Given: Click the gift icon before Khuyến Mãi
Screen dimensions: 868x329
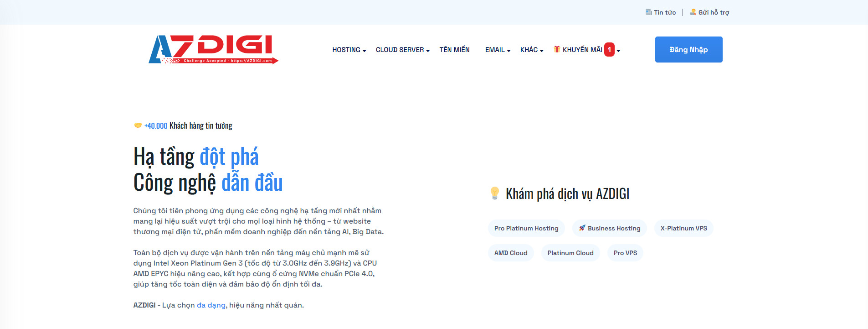Looking at the screenshot, I should 557,49.
